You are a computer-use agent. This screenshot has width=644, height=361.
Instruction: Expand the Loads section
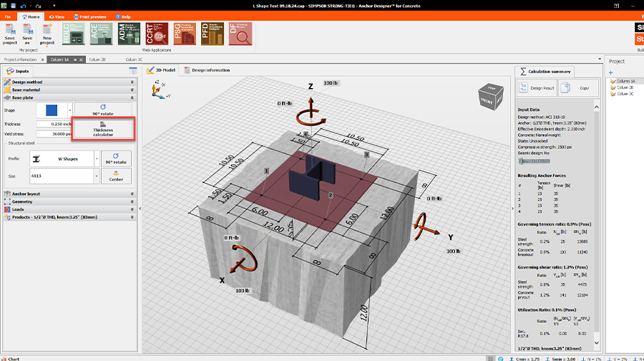click(x=70, y=209)
